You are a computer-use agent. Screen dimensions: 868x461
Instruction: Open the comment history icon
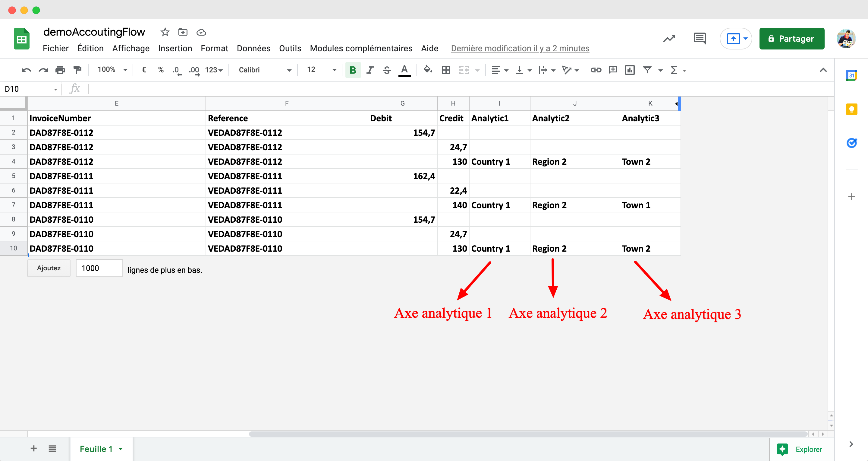(700, 38)
